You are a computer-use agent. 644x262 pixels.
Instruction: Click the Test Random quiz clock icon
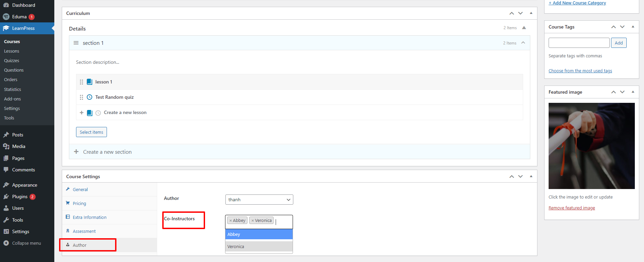tap(90, 97)
